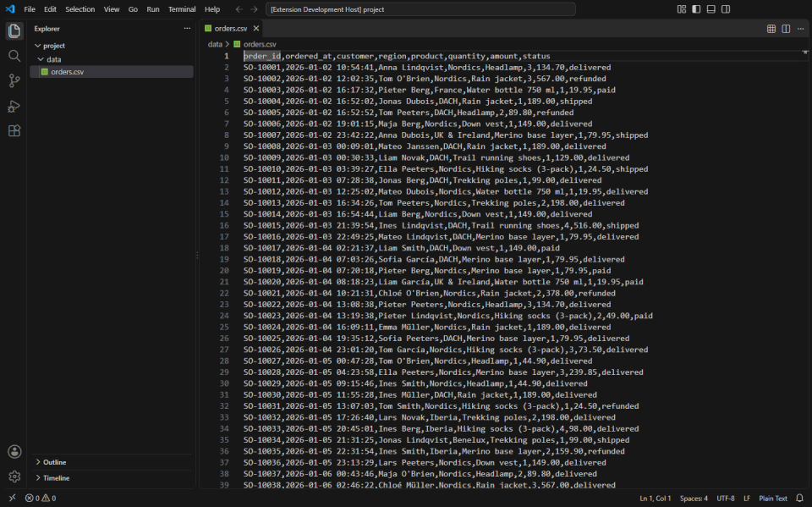Viewport: 812px width, 507px height.
Task: Click the Customize Layout icon
Action: click(682, 9)
